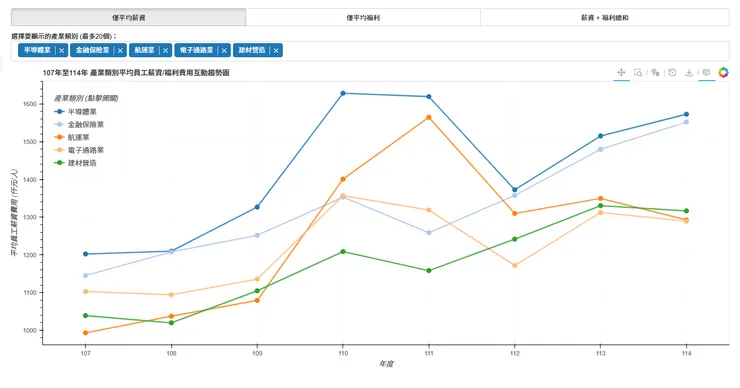
Task: Toggle the Hover tooltip tool
Action: click(x=706, y=72)
